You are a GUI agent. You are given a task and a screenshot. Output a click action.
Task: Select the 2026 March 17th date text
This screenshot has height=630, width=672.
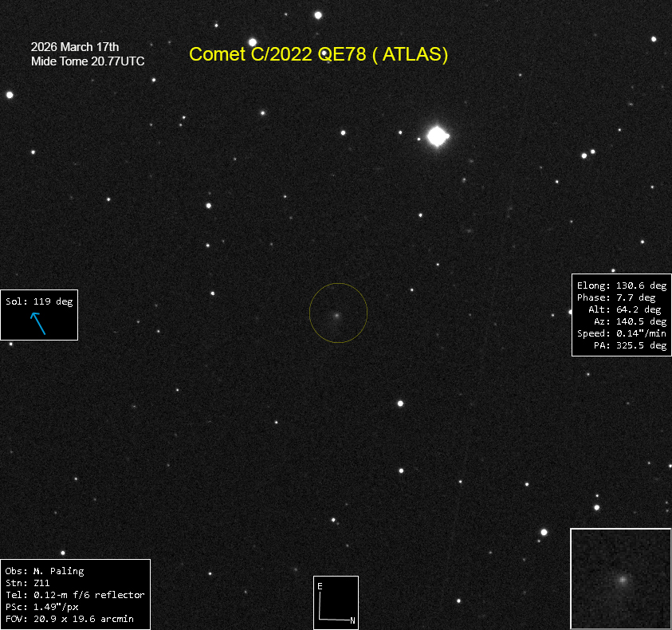click(x=75, y=47)
